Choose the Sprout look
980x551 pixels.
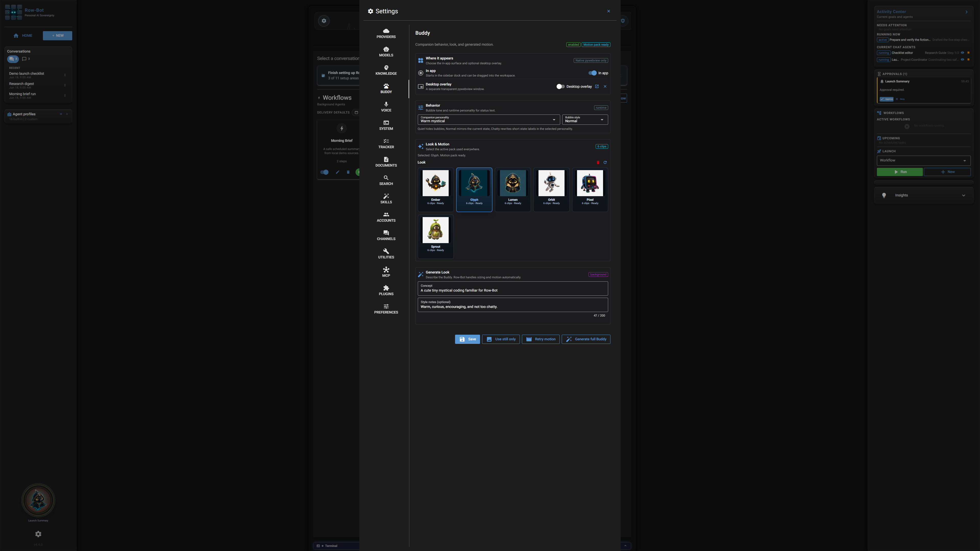click(435, 236)
